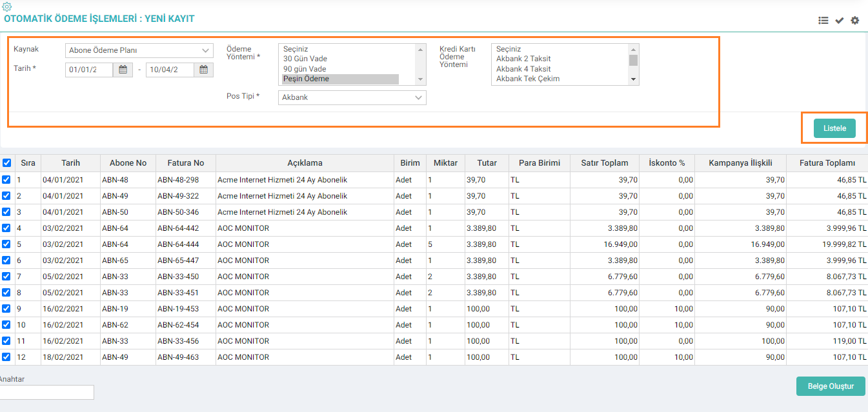Select 30 Gün Vade payment method
This screenshot has width=868, height=412.
[340, 59]
